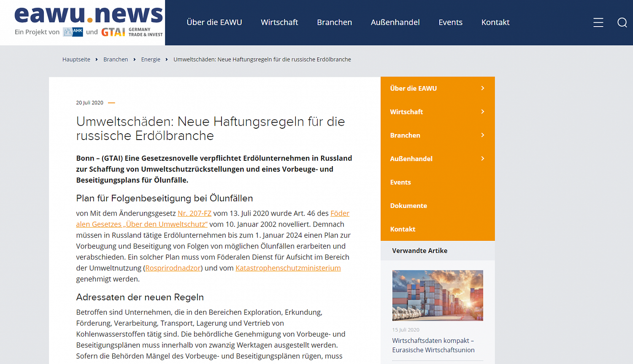Expand the Branchen sidebar chevron
633x364 pixels.
tap(483, 135)
